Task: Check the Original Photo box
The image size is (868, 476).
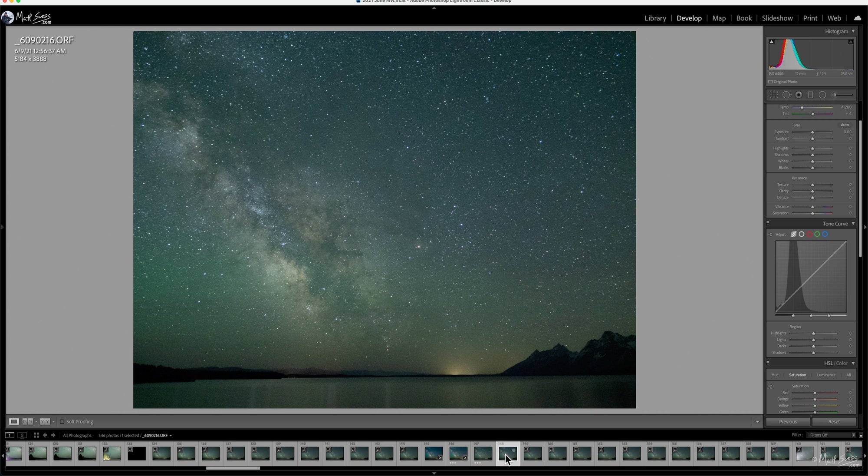Action: click(771, 82)
